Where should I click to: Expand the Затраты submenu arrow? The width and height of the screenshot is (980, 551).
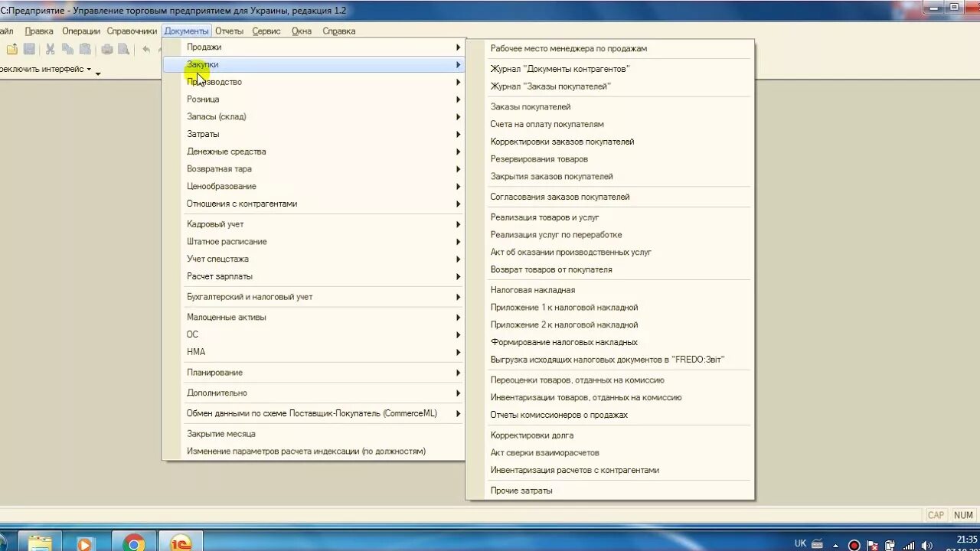coord(459,134)
